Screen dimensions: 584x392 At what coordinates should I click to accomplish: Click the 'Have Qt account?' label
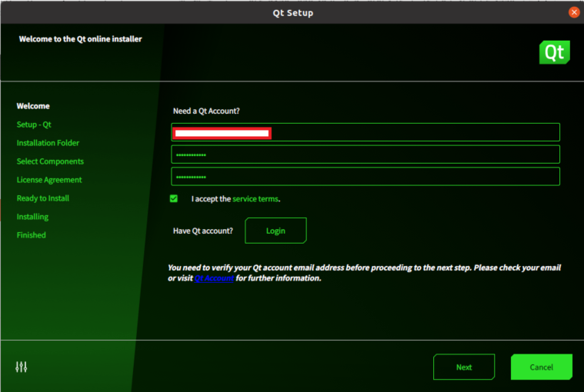tap(203, 231)
